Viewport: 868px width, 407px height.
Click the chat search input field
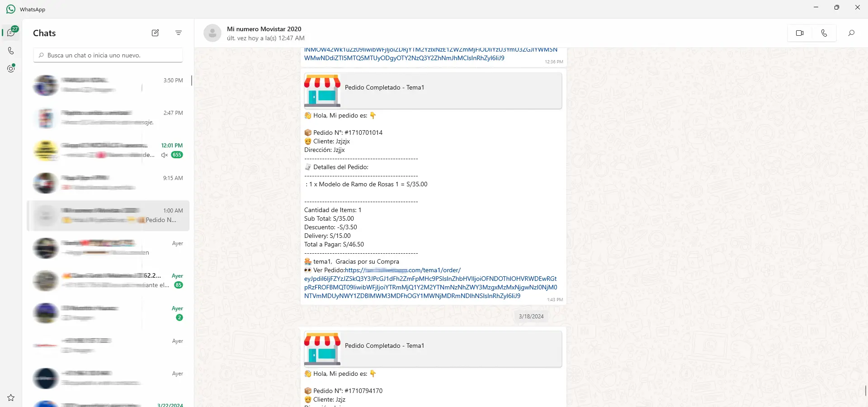(x=108, y=55)
